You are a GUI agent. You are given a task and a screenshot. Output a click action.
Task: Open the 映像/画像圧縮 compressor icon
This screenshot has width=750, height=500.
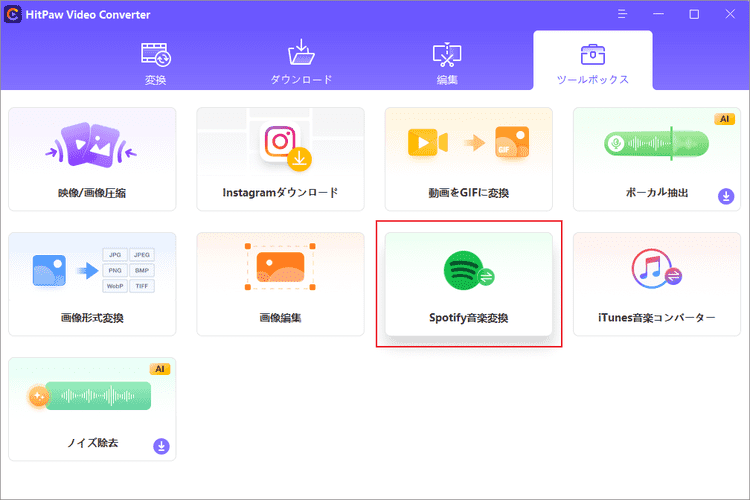pos(91,145)
